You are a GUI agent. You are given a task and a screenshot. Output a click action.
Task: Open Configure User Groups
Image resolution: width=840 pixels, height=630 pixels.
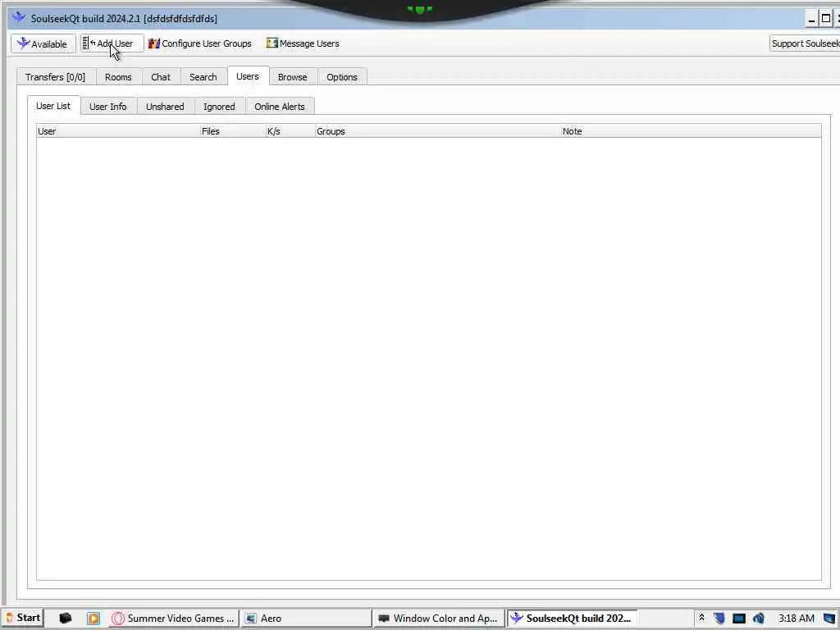click(200, 43)
